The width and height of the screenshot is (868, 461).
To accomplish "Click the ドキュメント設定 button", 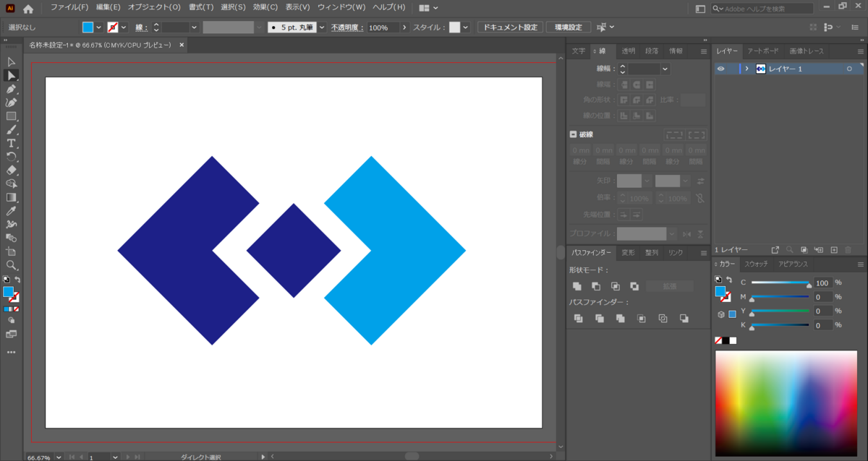I will [510, 27].
